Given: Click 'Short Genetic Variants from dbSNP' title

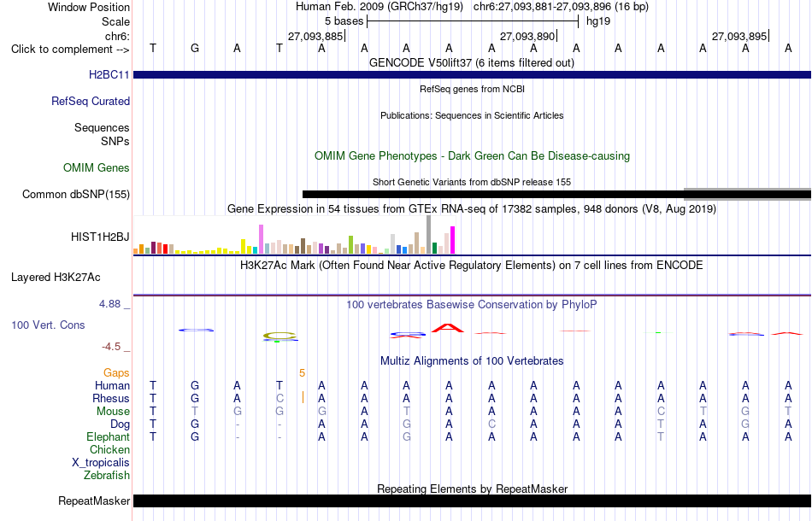Looking at the screenshot, I should (x=472, y=182).
